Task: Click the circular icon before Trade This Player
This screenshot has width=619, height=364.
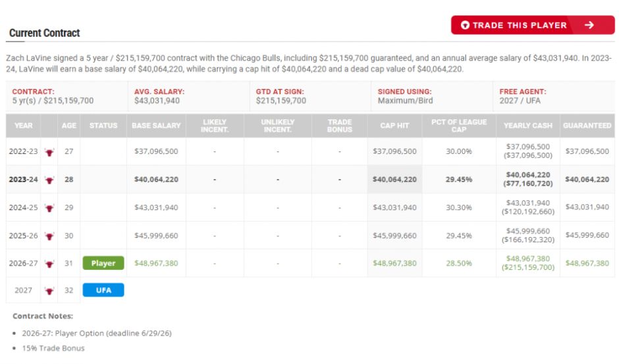Action: (465, 25)
